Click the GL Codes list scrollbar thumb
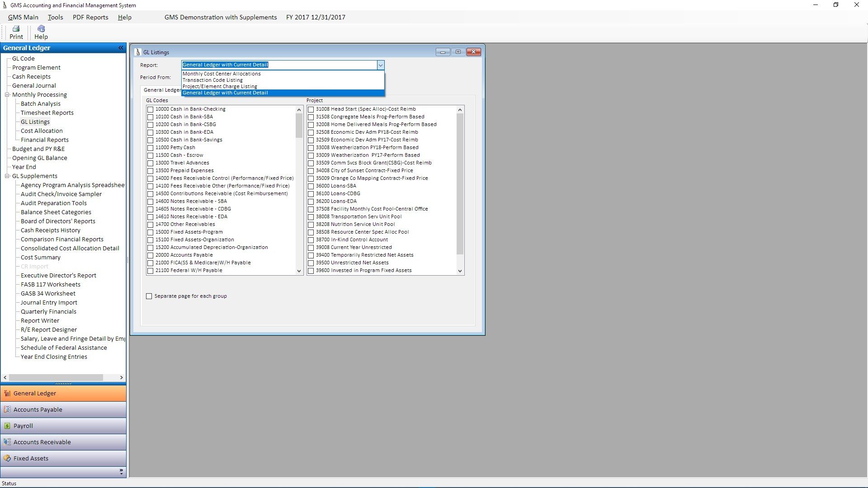This screenshot has width=868, height=488. click(x=299, y=125)
